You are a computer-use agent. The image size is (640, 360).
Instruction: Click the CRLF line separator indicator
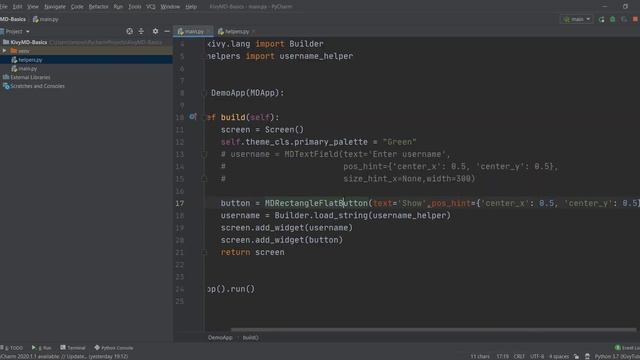point(519,356)
